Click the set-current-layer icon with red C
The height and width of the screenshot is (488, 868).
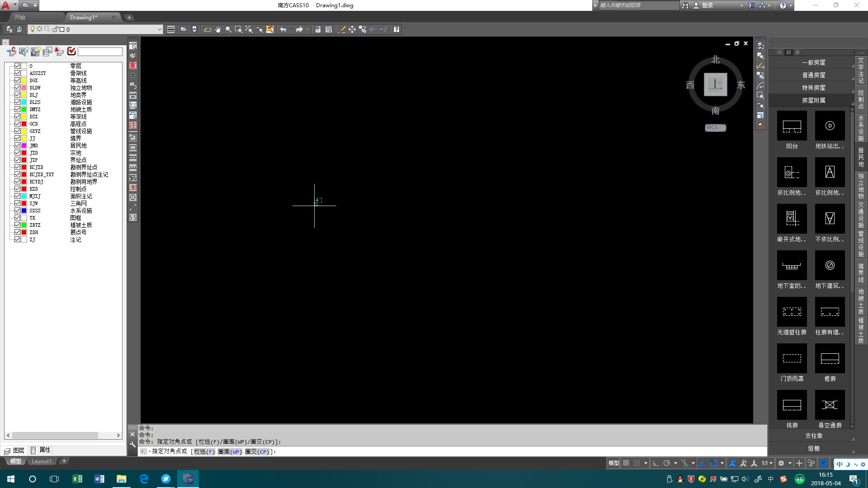[x=12, y=52]
